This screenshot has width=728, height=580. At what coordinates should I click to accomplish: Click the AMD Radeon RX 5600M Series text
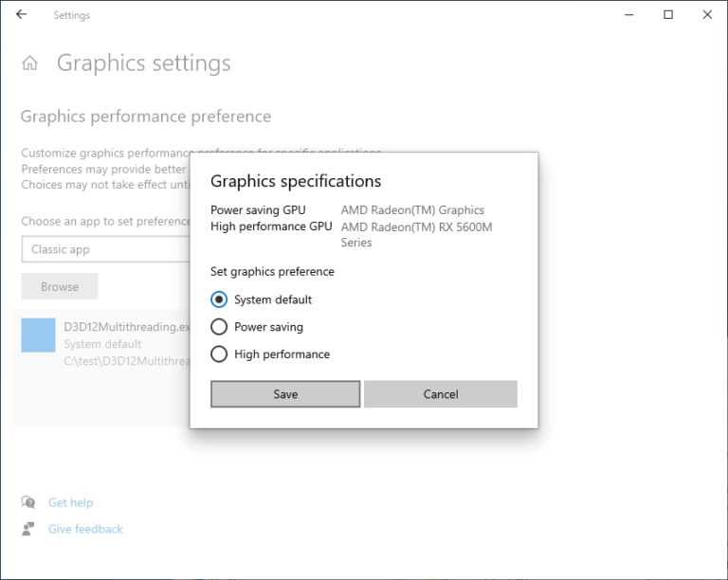coord(416,227)
